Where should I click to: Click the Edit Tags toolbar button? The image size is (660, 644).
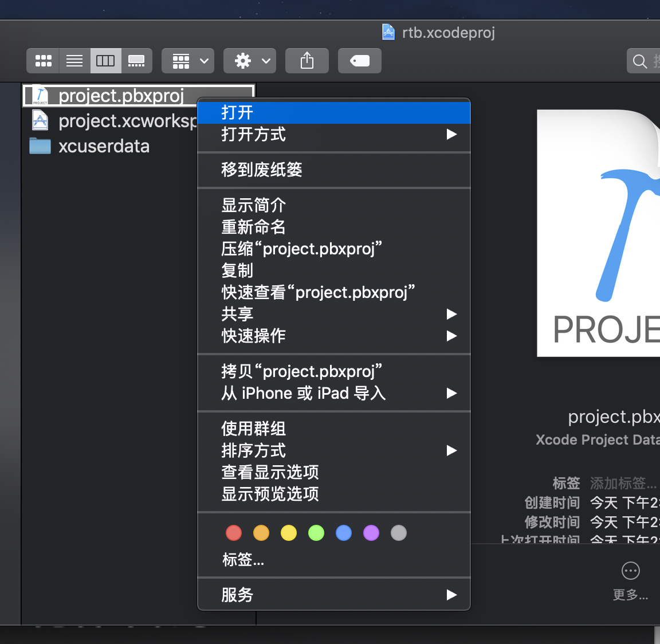[359, 61]
